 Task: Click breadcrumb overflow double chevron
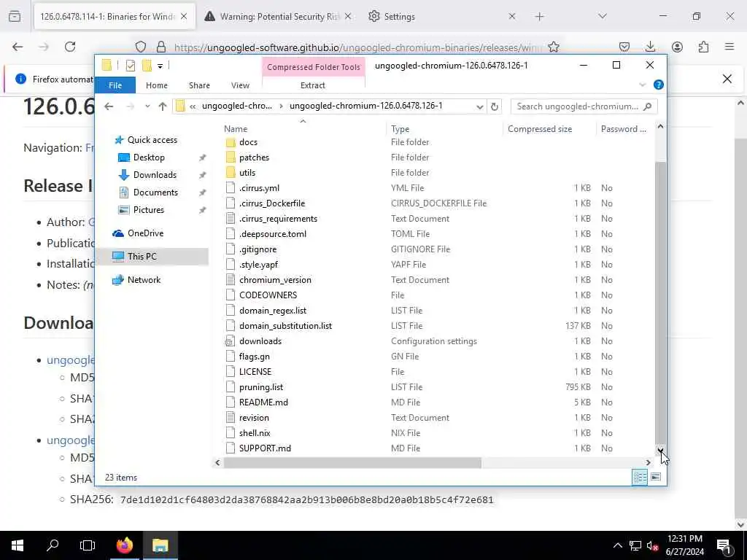193,106
